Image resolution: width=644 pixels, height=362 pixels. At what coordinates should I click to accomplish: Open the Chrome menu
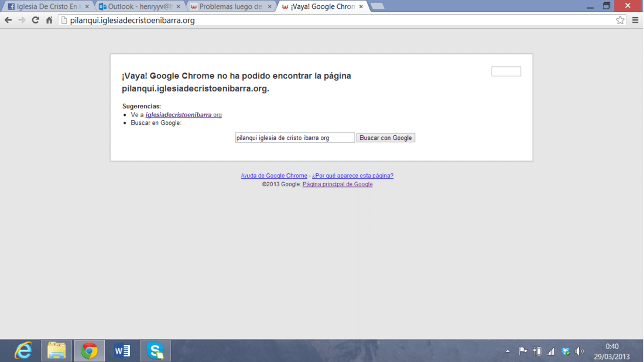635,20
